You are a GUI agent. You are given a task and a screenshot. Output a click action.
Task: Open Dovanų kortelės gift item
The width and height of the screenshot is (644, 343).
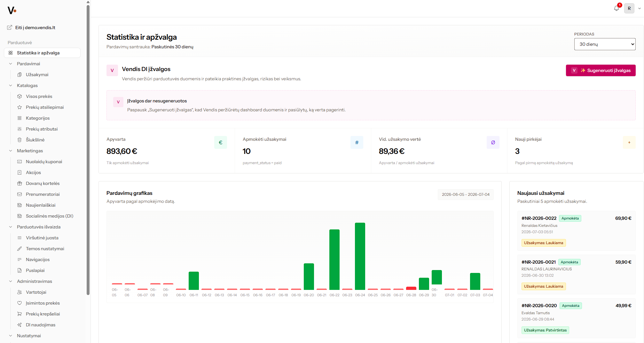[x=42, y=183]
